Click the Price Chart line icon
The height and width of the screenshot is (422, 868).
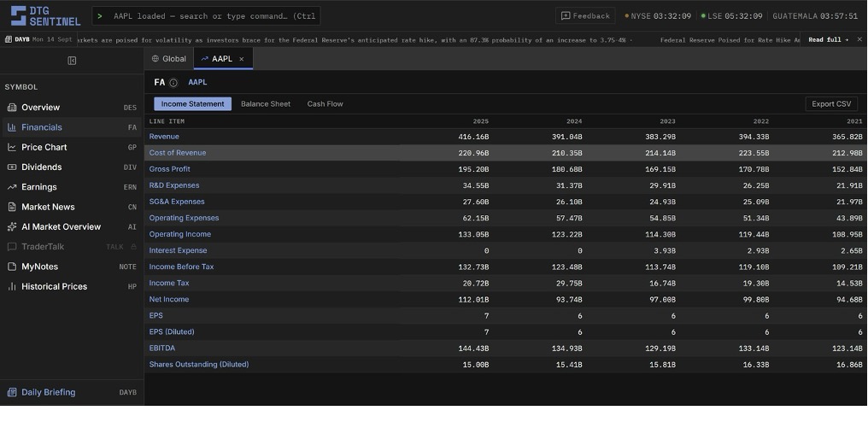12,147
